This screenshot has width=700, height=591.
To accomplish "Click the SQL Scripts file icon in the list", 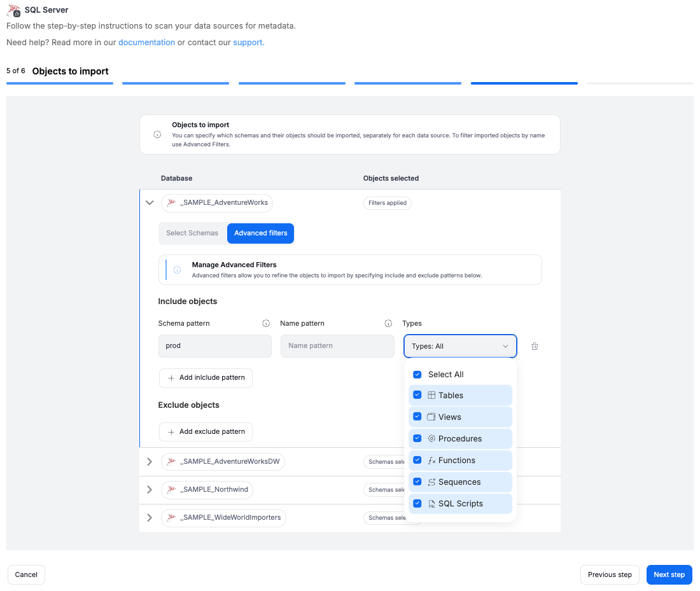I will (x=431, y=503).
